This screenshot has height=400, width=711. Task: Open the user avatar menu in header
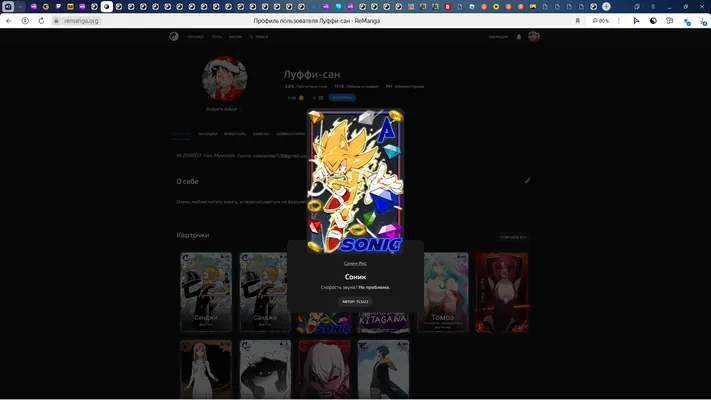pyautogui.click(x=534, y=37)
